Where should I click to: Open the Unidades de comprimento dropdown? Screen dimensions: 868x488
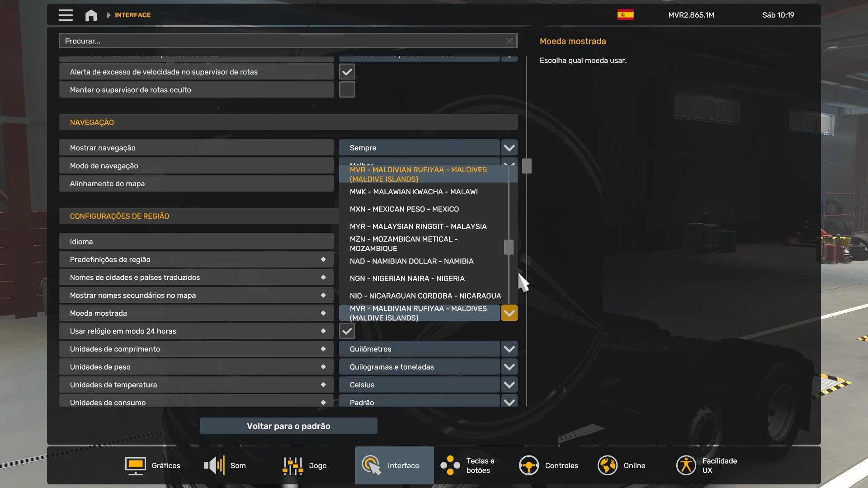tap(509, 349)
